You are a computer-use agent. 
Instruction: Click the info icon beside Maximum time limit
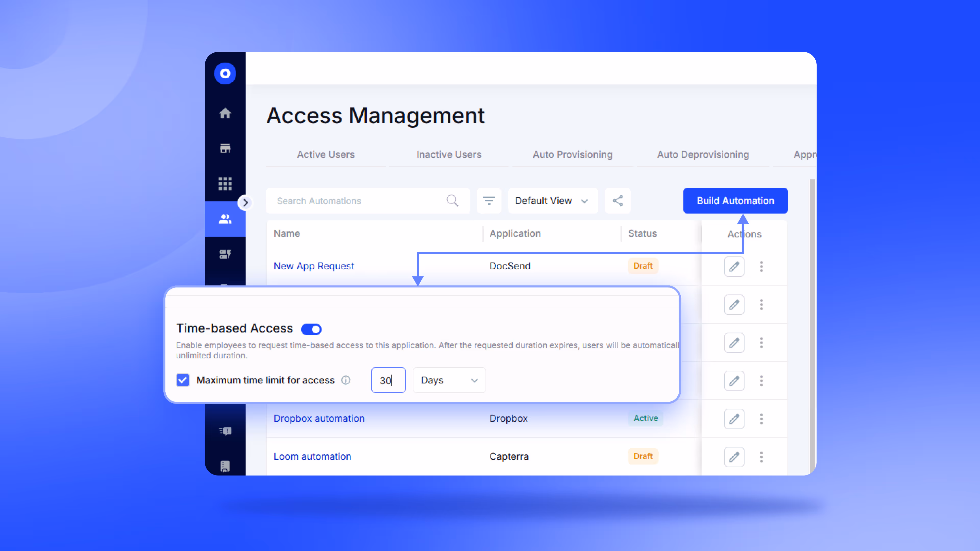346,380
